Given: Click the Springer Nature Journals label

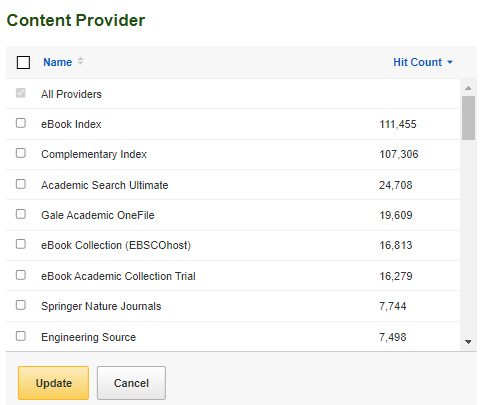Looking at the screenshot, I should 101,306.
